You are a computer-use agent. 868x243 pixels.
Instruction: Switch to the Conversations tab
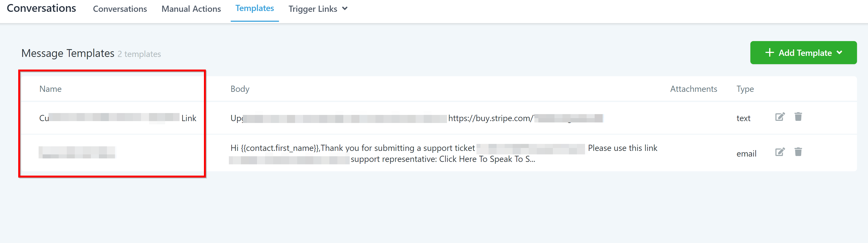(x=120, y=9)
